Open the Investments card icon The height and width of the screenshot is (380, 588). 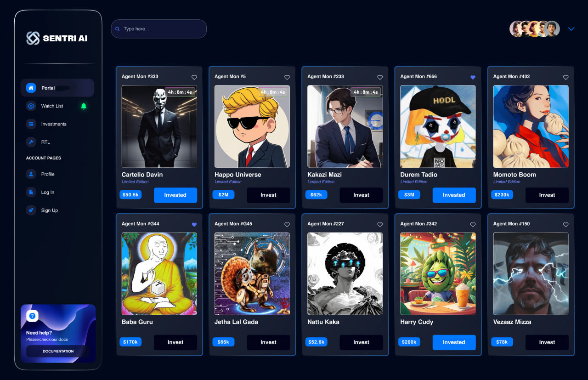[31, 124]
